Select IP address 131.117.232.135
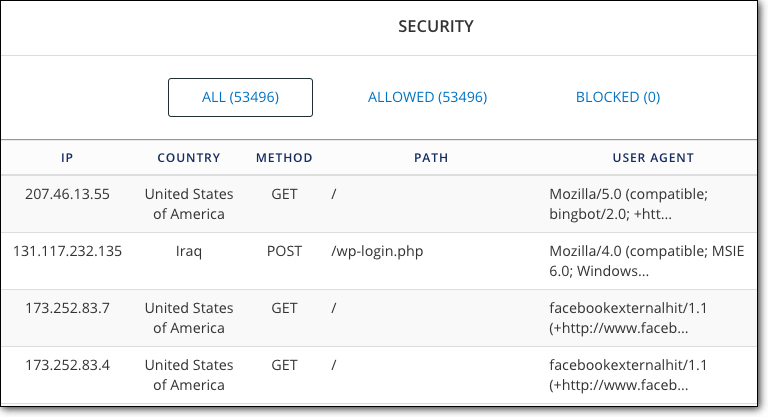The width and height of the screenshot is (768, 417). [67, 251]
